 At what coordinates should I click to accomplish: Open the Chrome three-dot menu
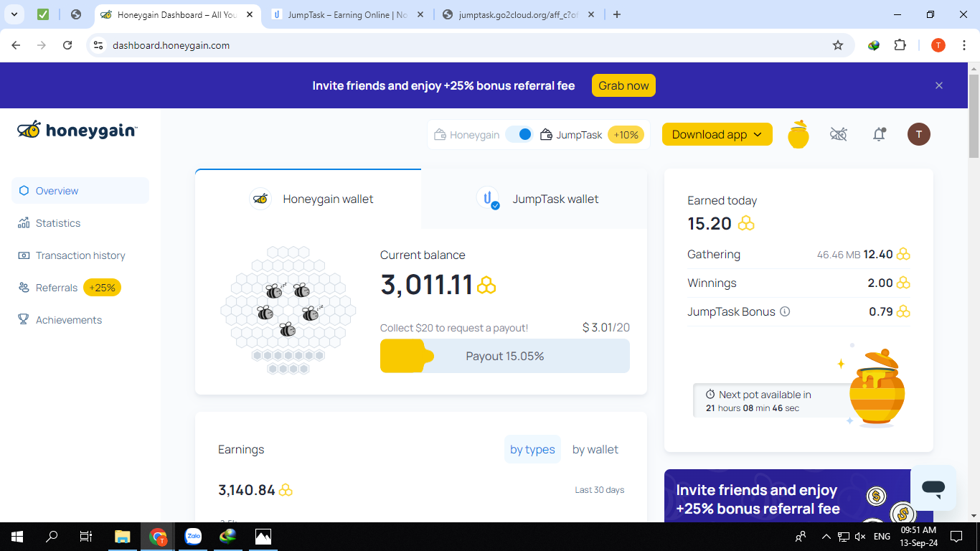click(963, 45)
